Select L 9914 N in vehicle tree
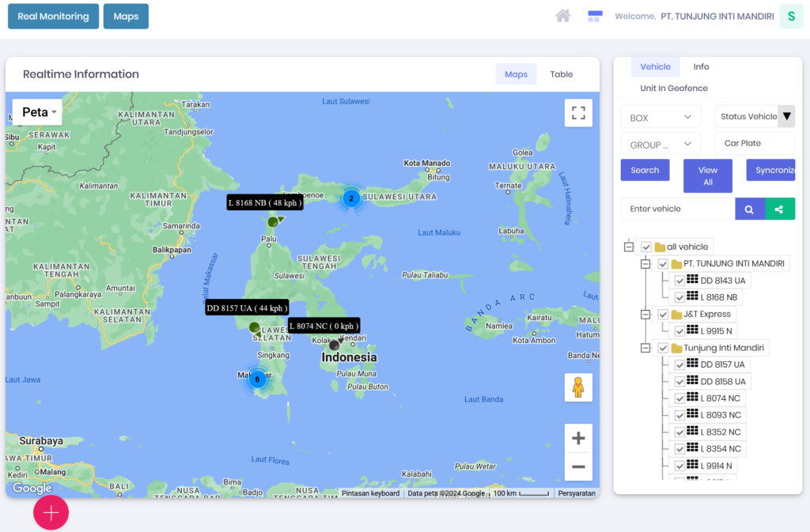810x532 pixels. pyautogui.click(x=716, y=466)
